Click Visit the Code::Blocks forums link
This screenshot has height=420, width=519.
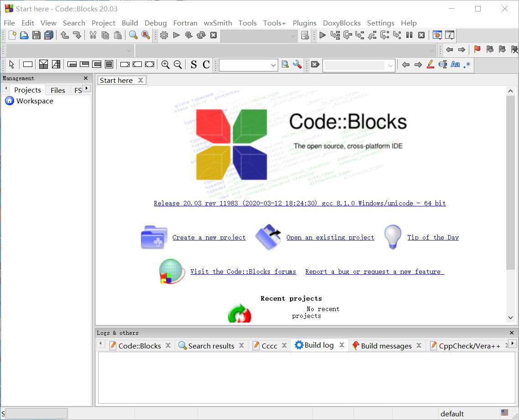point(243,271)
